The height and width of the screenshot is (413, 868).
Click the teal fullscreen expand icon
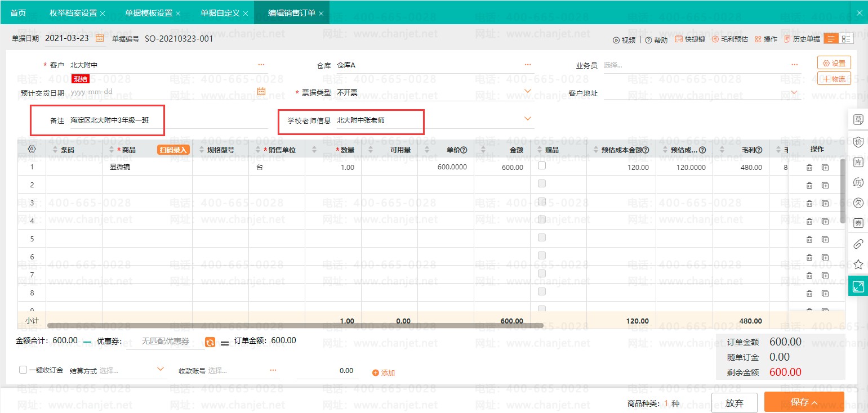pyautogui.click(x=858, y=286)
